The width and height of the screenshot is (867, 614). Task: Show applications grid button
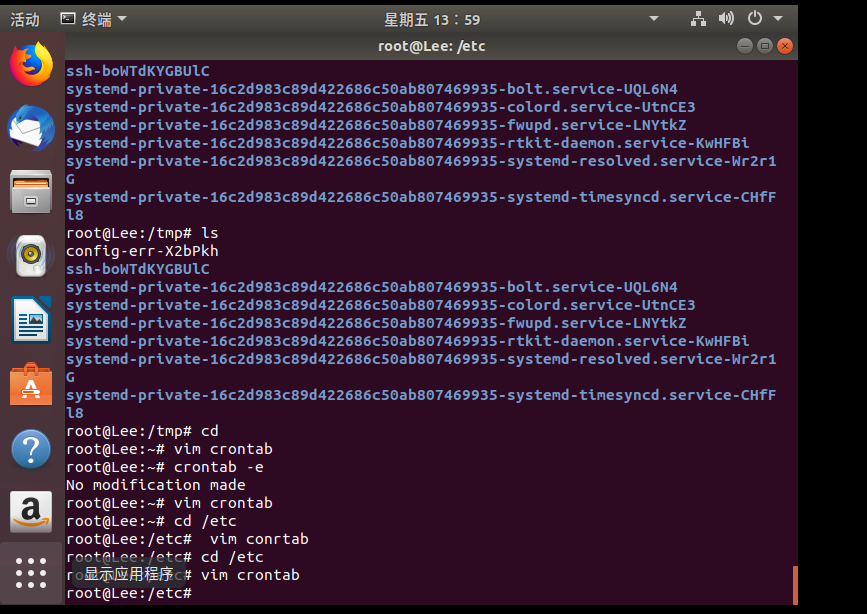(x=31, y=572)
